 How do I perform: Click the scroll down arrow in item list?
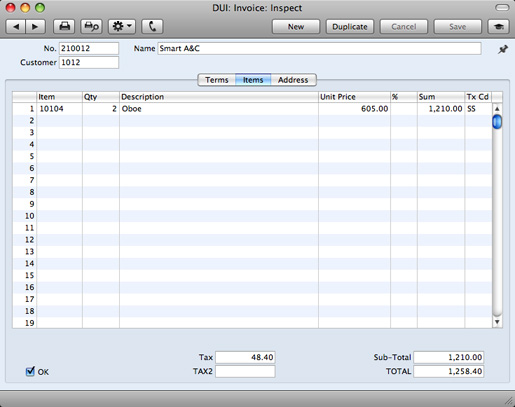497,322
